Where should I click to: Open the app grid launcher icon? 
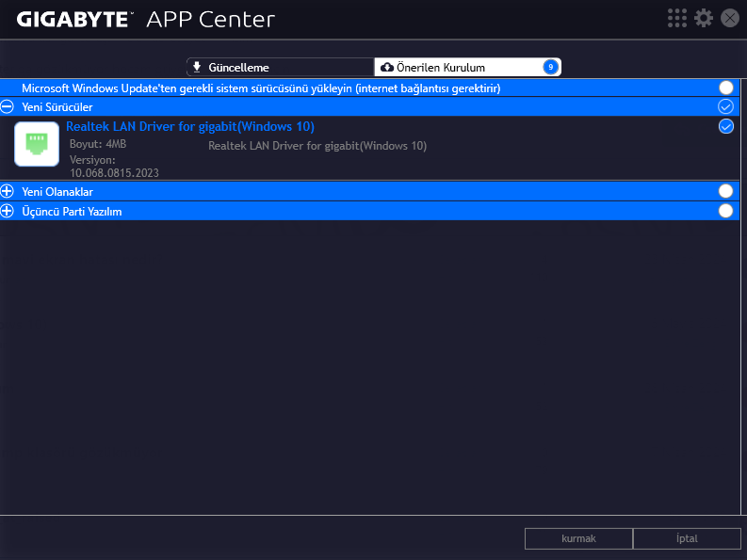coord(677,18)
